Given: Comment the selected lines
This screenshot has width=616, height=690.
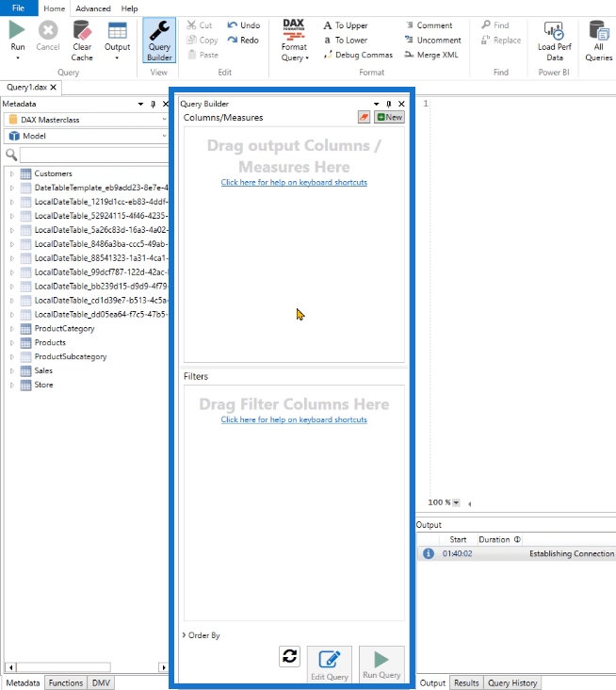Looking at the screenshot, I should (x=429, y=25).
